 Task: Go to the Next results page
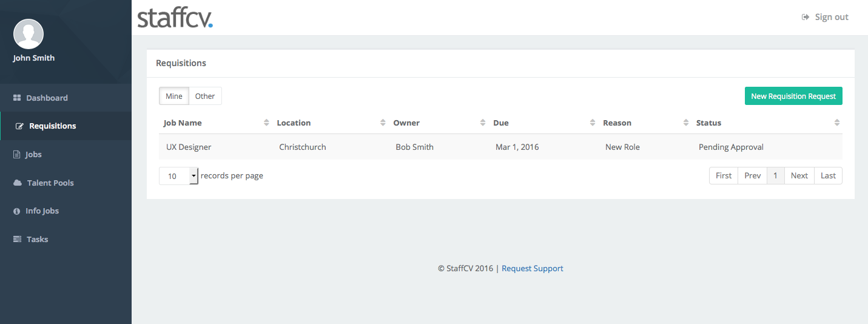[799, 175]
